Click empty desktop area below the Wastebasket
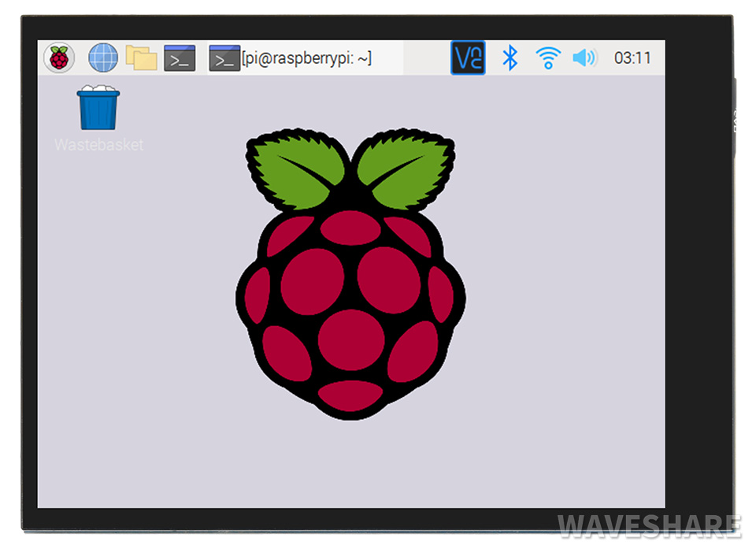Image resolution: width=756 pixels, height=549 pixels. pyautogui.click(x=98, y=315)
